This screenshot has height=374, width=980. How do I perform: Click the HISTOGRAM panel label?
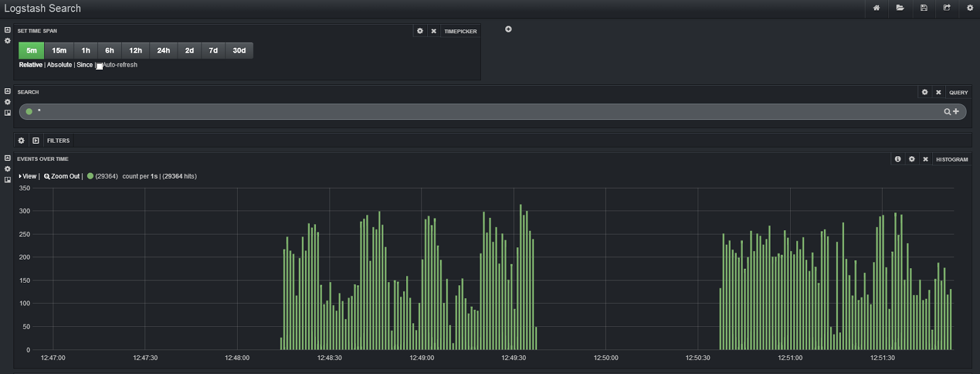click(952, 160)
